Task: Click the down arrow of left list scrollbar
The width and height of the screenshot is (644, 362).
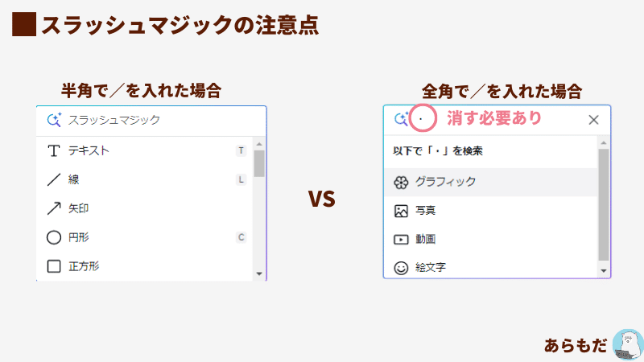Action: pos(259,274)
